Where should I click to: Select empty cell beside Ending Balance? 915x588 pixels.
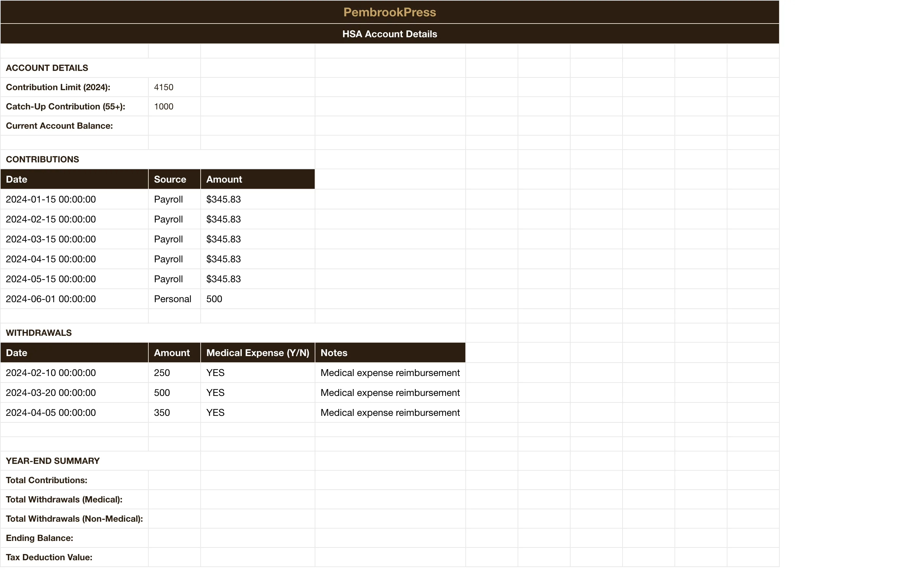click(175, 538)
